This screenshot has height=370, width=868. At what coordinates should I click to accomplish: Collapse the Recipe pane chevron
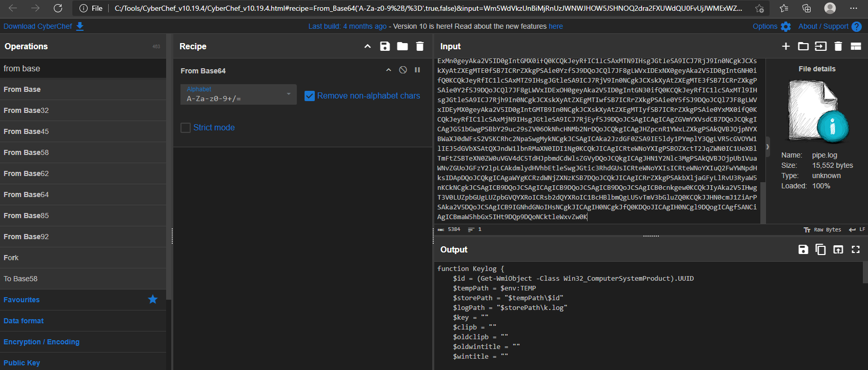(x=368, y=46)
